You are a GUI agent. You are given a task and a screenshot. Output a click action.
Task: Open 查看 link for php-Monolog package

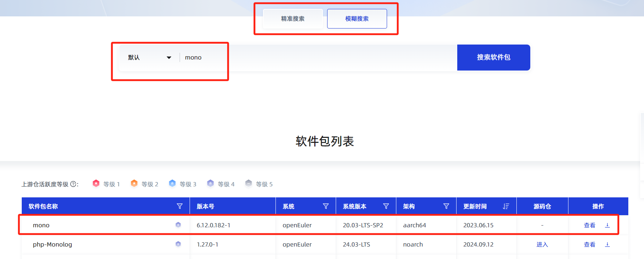pos(589,244)
